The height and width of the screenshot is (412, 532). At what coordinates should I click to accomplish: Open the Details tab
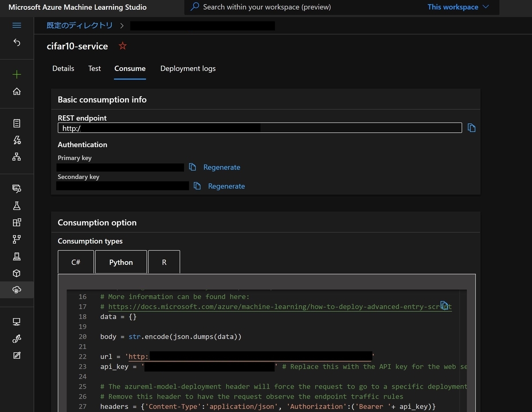click(63, 68)
